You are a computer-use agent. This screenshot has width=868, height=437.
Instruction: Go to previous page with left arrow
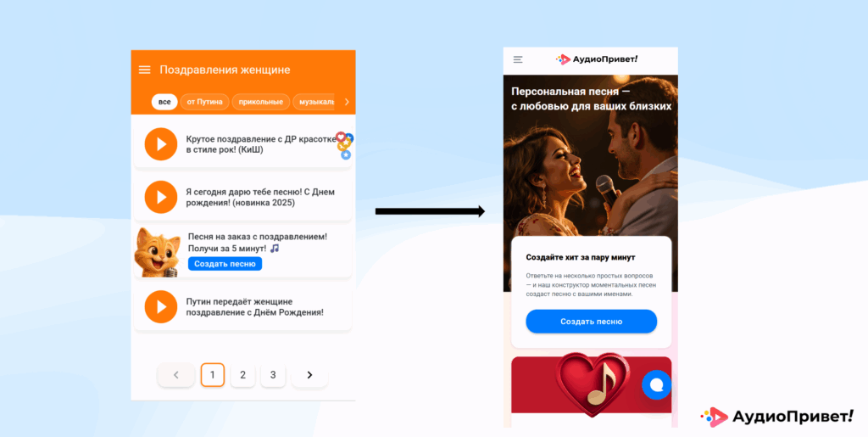[176, 375]
